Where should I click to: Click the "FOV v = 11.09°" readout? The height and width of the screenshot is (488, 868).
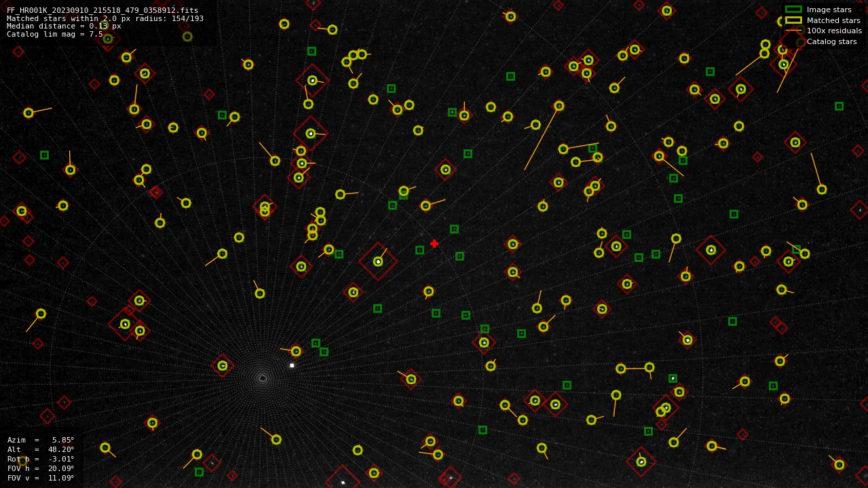click(41, 478)
